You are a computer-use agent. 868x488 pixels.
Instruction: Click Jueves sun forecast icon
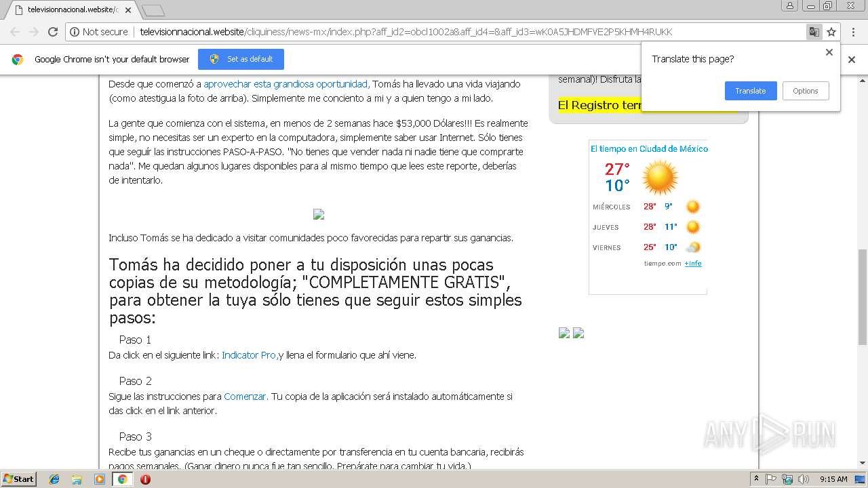(x=692, y=227)
